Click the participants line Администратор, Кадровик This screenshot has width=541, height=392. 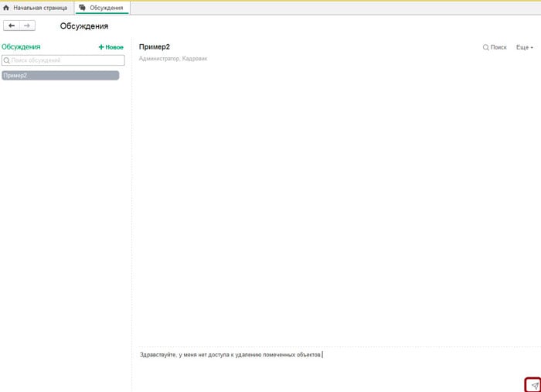(172, 58)
